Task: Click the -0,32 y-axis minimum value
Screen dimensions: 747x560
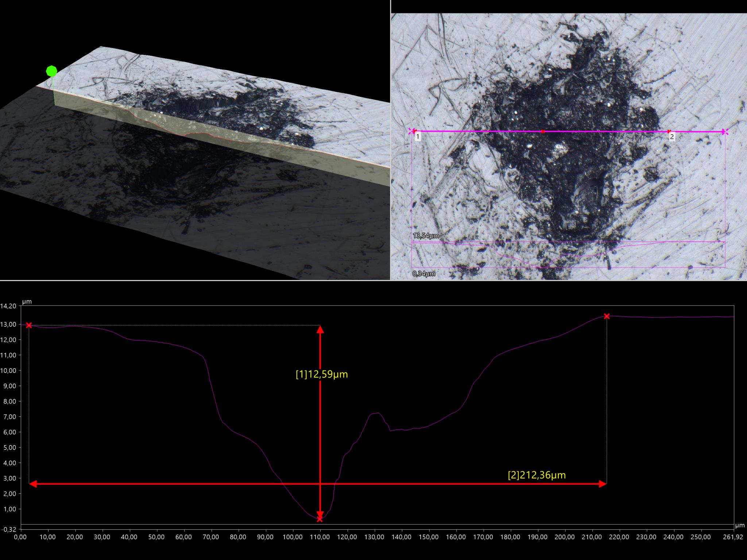Action: [9, 529]
